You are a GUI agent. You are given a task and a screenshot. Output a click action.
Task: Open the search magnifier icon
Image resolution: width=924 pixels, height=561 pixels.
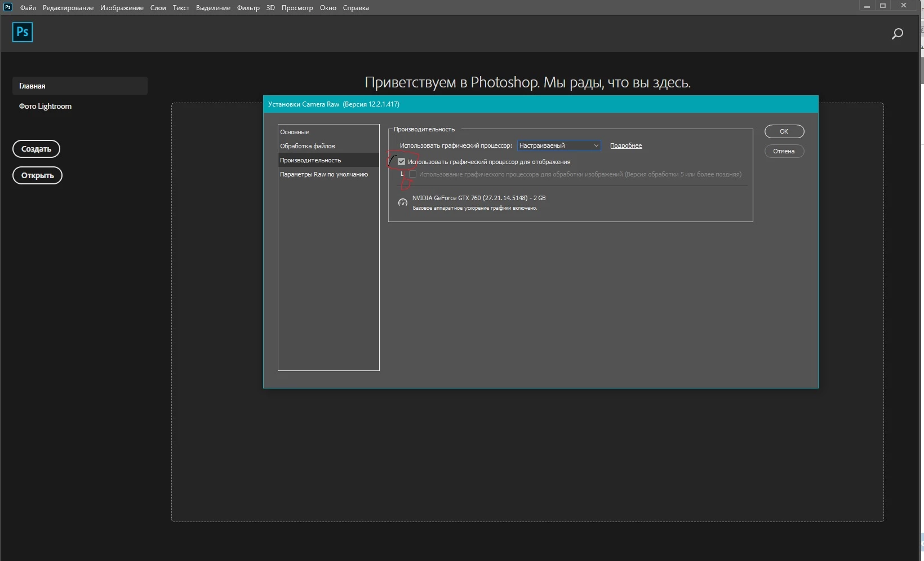(x=898, y=34)
